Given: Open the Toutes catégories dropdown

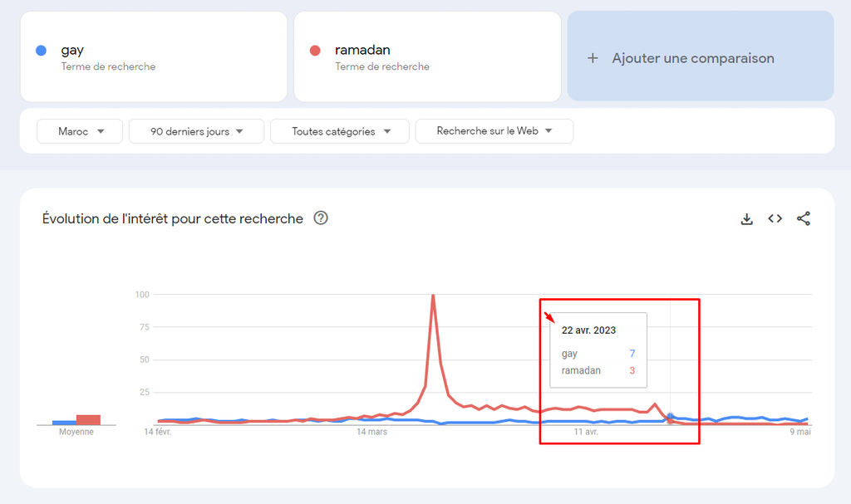Looking at the screenshot, I should pyautogui.click(x=340, y=131).
